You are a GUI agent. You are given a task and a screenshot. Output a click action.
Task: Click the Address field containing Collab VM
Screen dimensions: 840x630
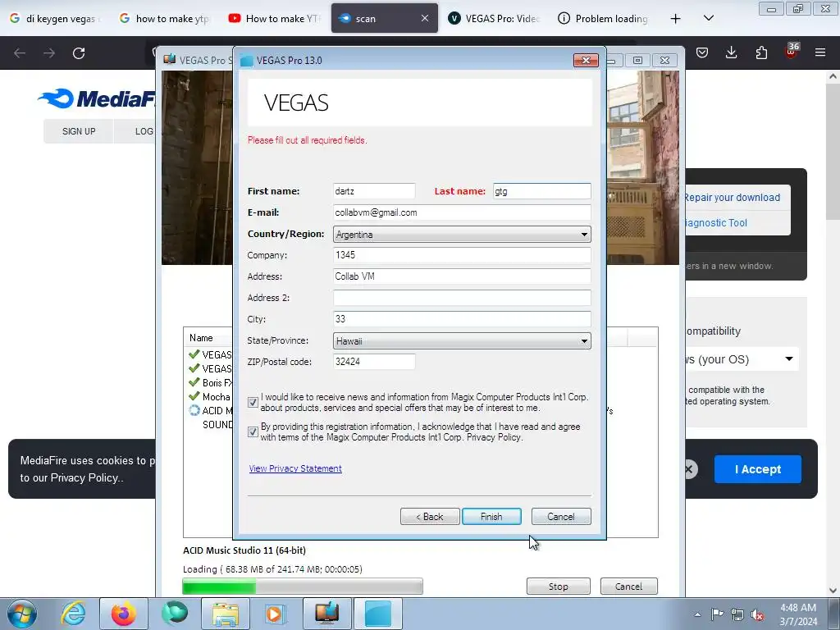click(462, 276)
